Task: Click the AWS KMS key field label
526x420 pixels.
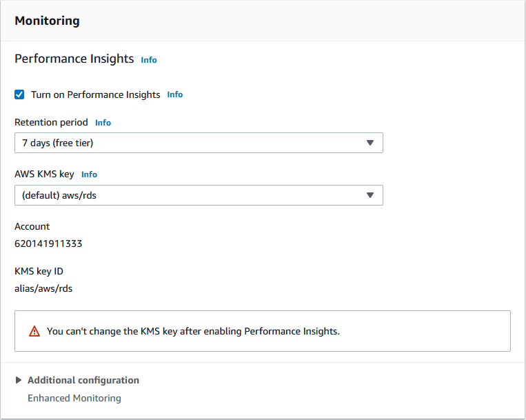Action: click(x=44, y=174)
